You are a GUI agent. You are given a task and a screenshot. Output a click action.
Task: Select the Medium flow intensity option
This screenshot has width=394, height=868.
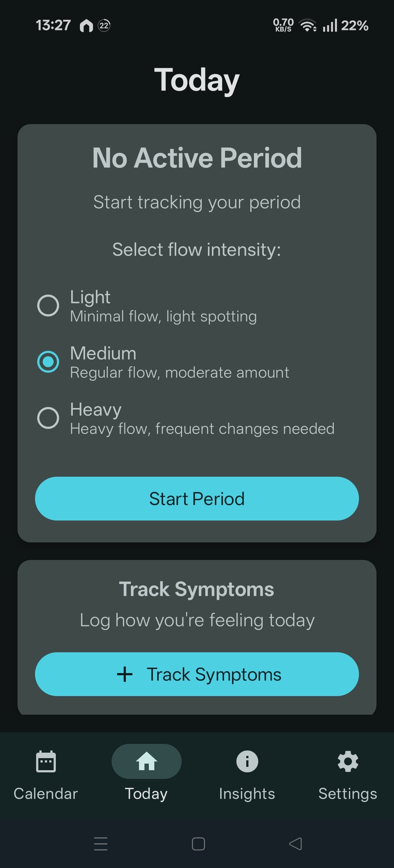click(x=49, y=362)
